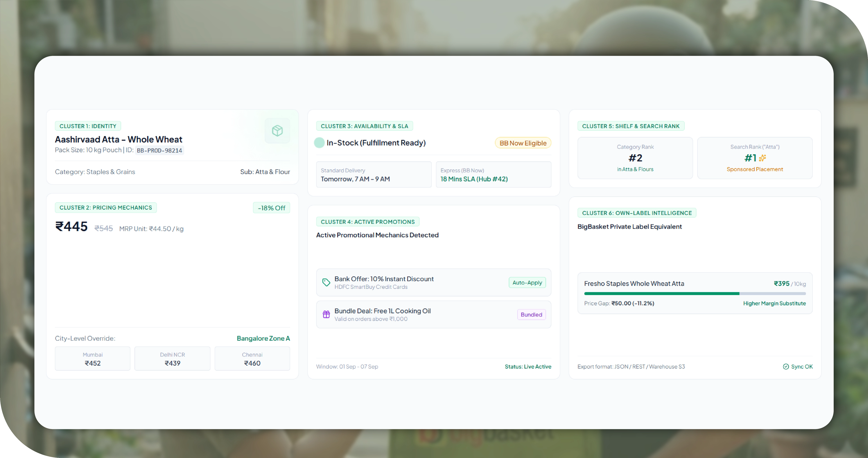Viewport: 868px width, 458px height.
Task: Click Cluster 4: Active Promotions label
Action: point(368,222)
